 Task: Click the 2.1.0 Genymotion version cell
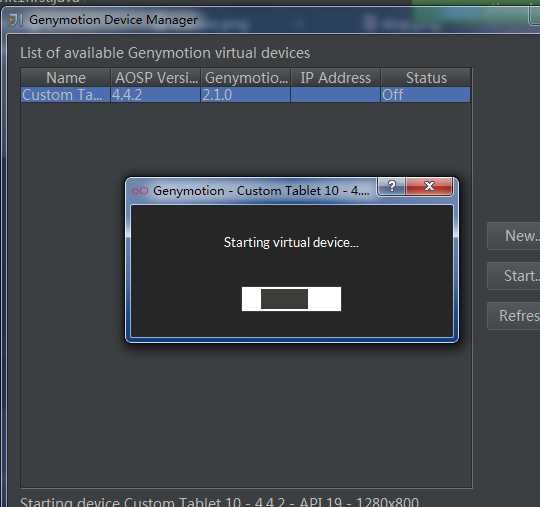point(246,95)
